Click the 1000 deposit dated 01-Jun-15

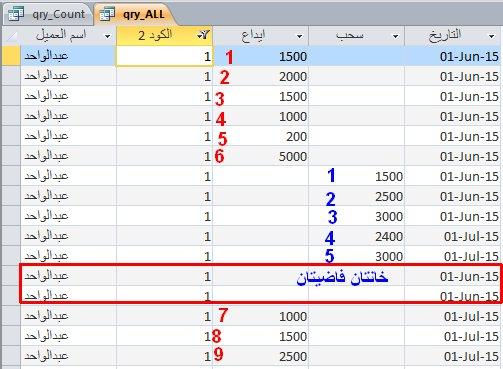[x=293, y=117]
